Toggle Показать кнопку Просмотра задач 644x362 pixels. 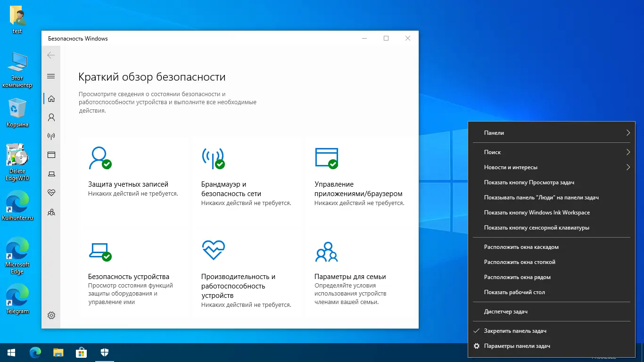pos(552,182)
